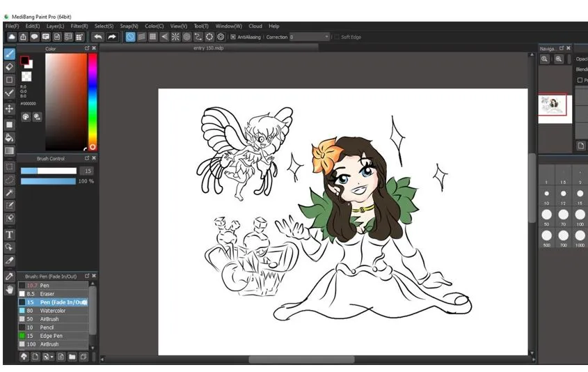Enable curve snap
The image size is (588, 372).
198,37
